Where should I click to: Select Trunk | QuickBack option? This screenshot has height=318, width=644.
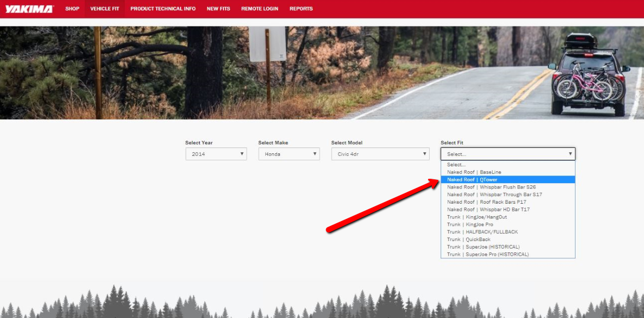[x=508, y=239]
